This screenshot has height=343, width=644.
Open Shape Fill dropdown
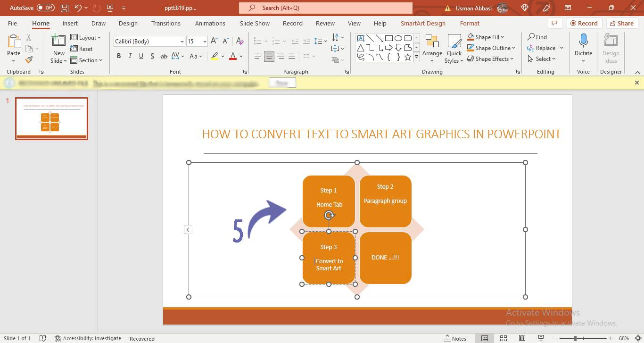pos(486,37)
